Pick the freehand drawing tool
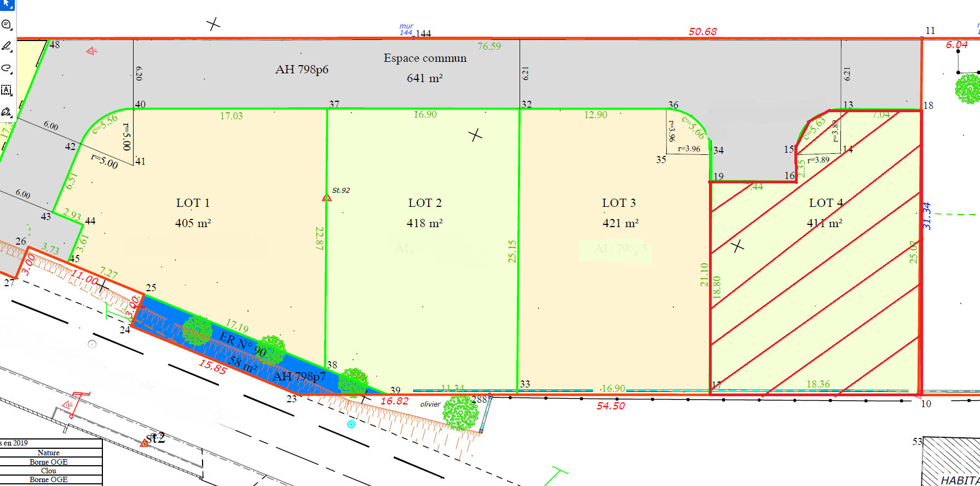The width and height of the screenshot is (980, 486). 7,68
